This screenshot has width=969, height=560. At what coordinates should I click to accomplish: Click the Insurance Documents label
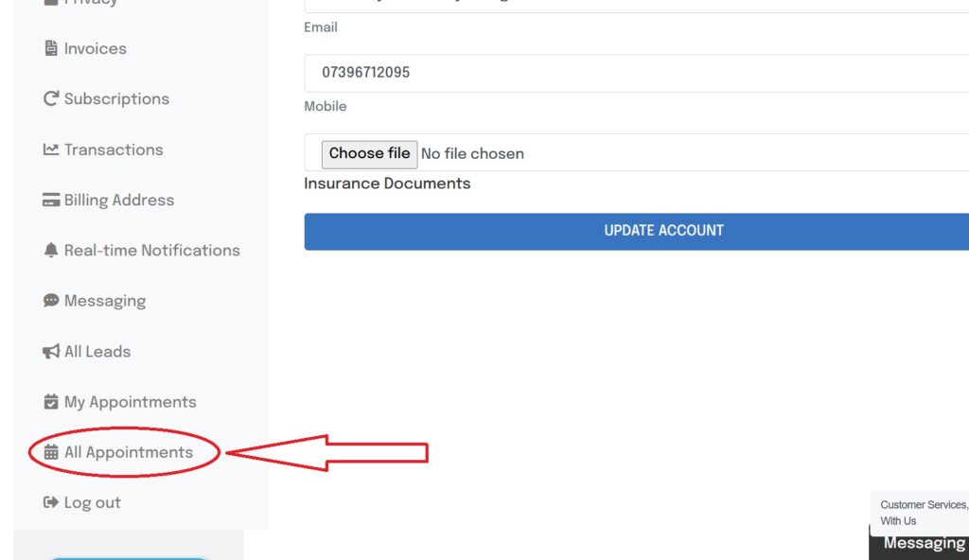[x=387, y=184]
